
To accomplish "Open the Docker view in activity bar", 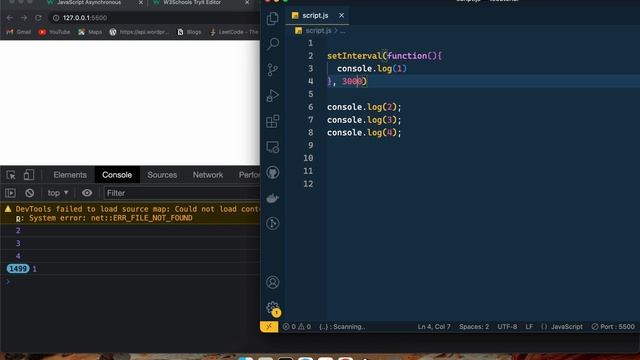I will coord(272,198).
